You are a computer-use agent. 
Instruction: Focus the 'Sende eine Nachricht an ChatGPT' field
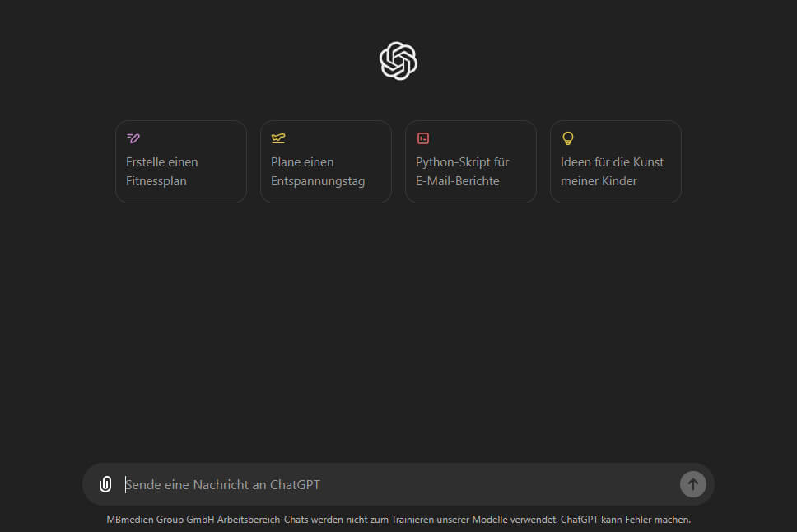[395, 485]
